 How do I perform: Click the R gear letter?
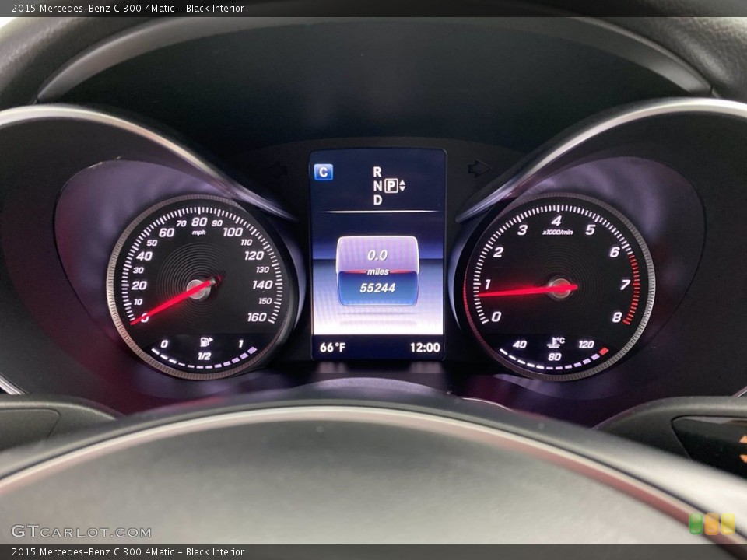(x=377, y=171)
